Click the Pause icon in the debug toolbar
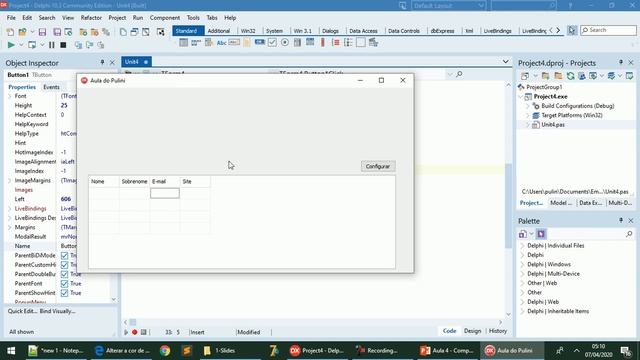The height and width of the screenshot is (360, 640). 51,45
